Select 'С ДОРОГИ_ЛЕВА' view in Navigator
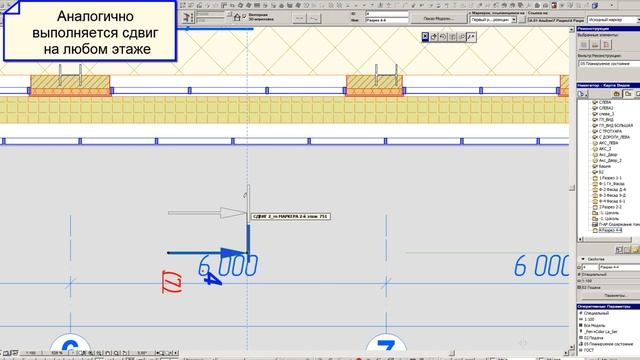Viewport: 640px width, 360px height. click(x=614, y=137)
